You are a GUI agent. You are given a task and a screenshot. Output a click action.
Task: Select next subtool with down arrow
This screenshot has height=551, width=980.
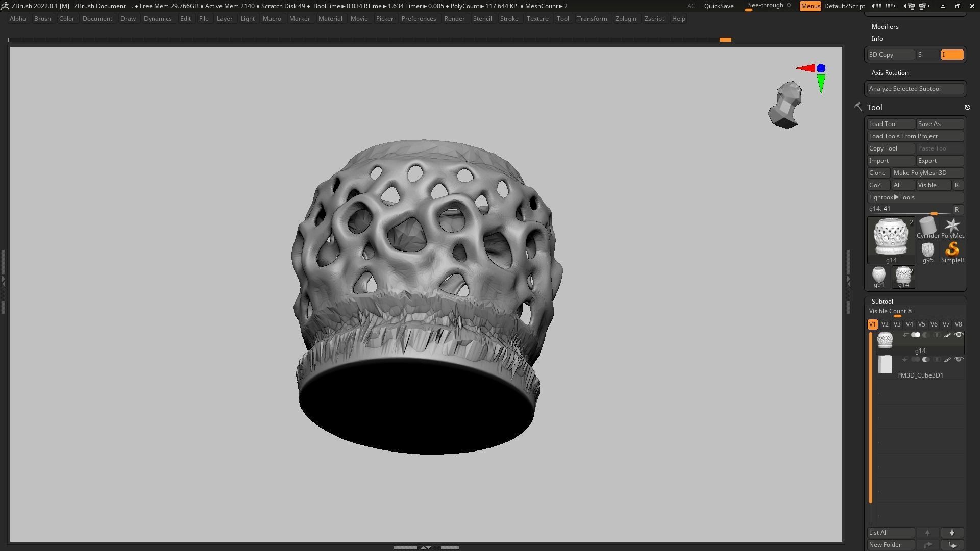coord(952,533)
